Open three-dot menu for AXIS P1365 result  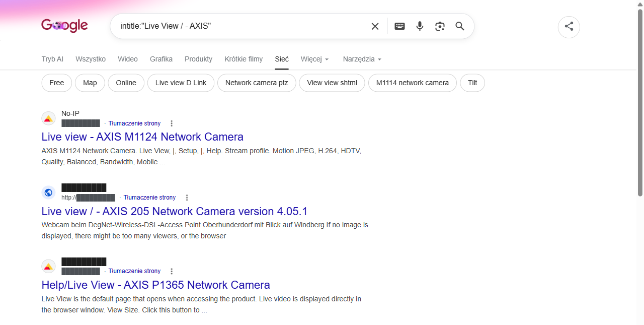click(172, 271)
